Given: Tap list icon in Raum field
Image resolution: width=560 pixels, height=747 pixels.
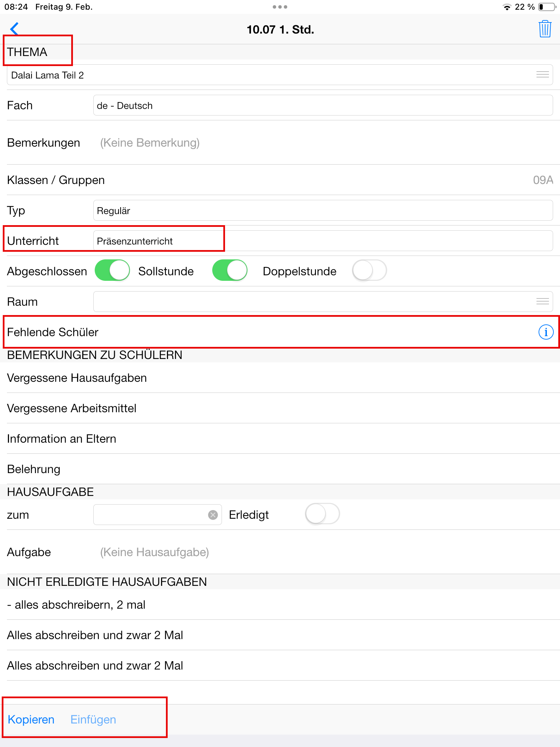Looking at the screenshot, I should [x=542, y=302].
